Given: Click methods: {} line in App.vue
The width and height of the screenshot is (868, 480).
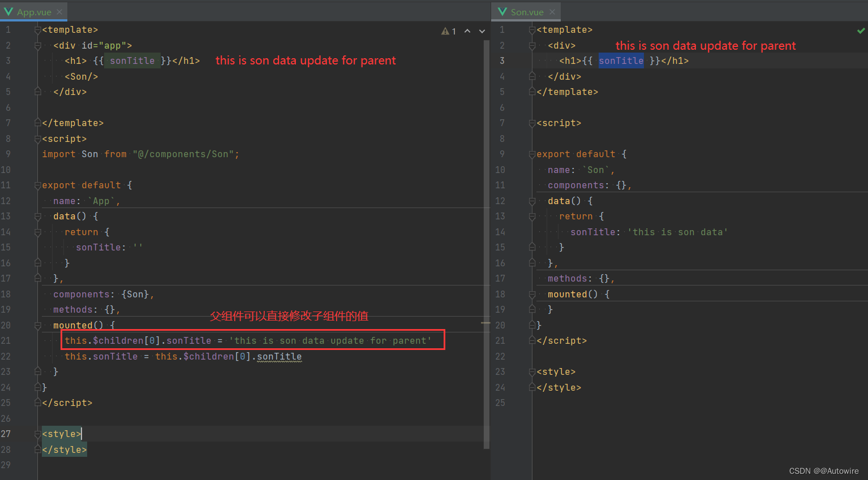Looking at the screenshot, I should (x=87, y=309).
